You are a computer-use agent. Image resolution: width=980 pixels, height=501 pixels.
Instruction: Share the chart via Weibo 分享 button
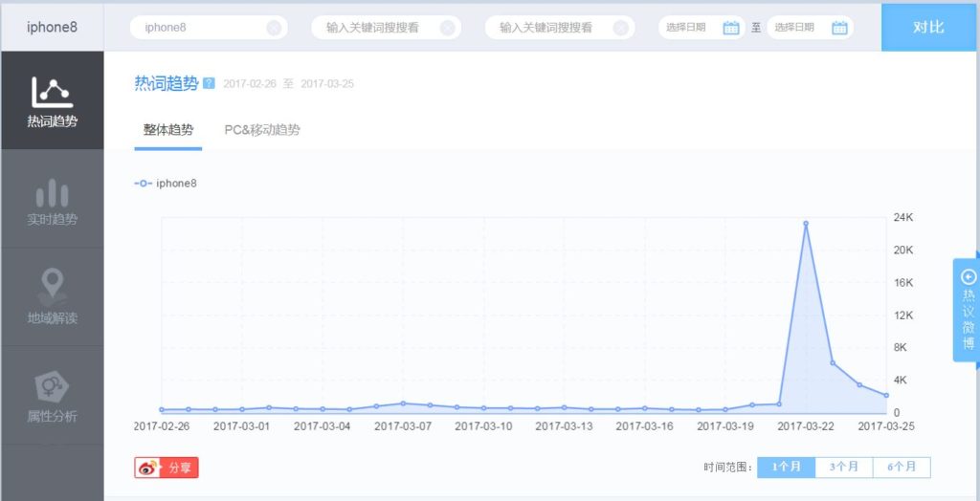(x=167, y=468)
